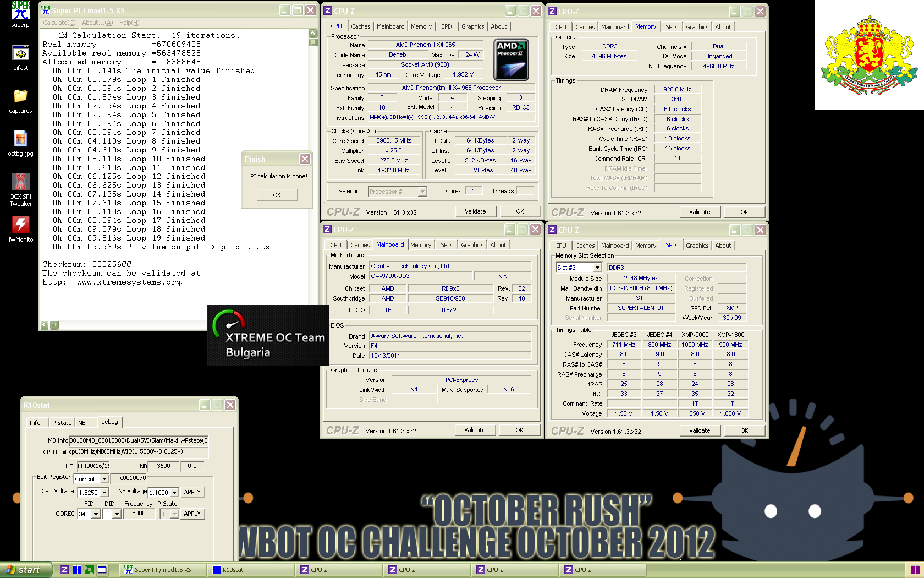Click Validate in the CPU-Z SPD slot window
The height and width of the screenshot is (578, 924).
(x=700, y=430)
